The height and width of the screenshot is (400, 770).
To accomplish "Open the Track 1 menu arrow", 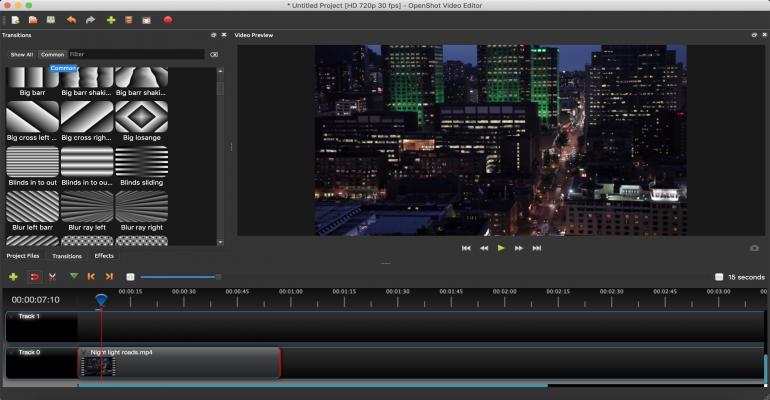I will [11, 316].
